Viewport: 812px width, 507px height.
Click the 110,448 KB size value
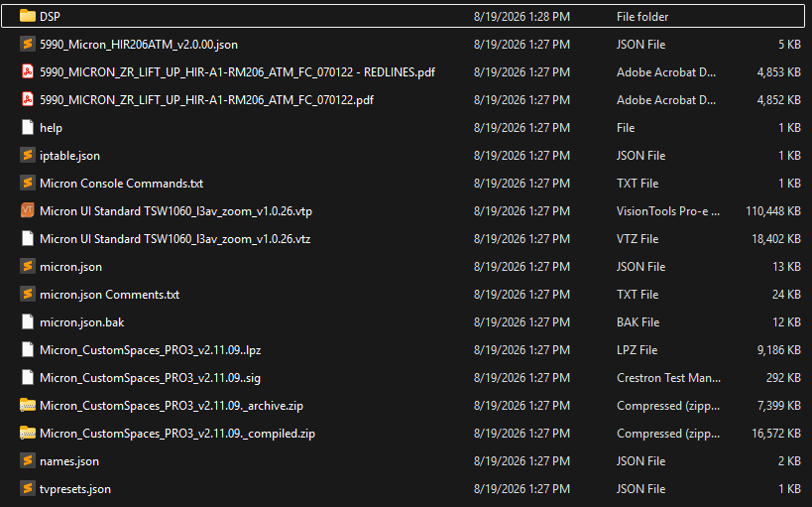773,211
